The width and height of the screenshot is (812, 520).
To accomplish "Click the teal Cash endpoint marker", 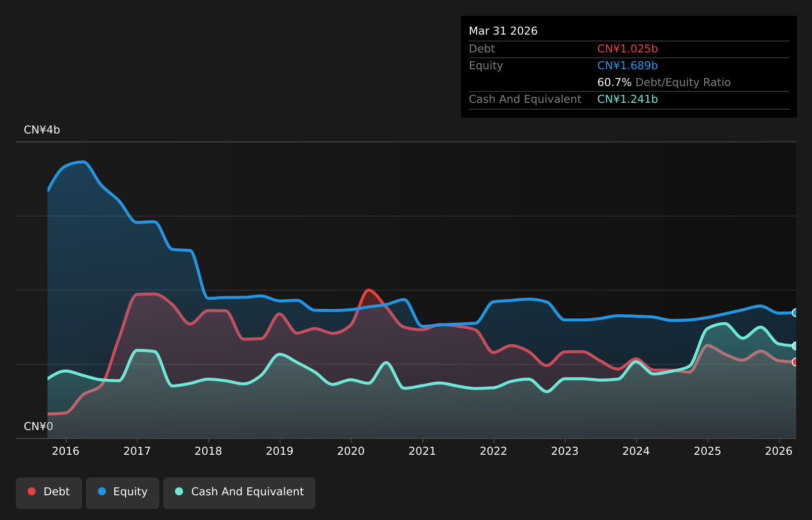I will coord(795,346).
